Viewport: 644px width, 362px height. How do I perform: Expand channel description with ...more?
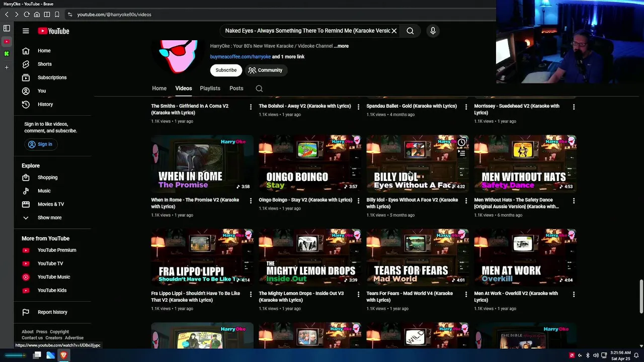pos(341,46)
